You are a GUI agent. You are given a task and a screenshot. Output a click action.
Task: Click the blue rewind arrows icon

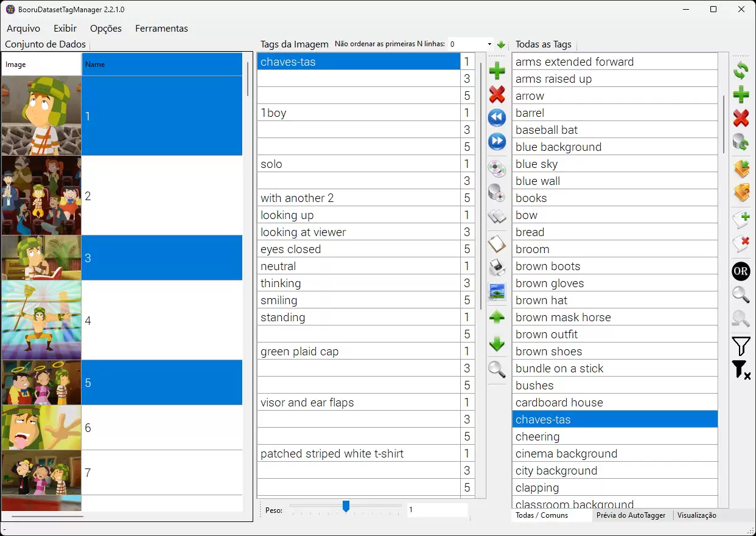click(x=497, y=117)
